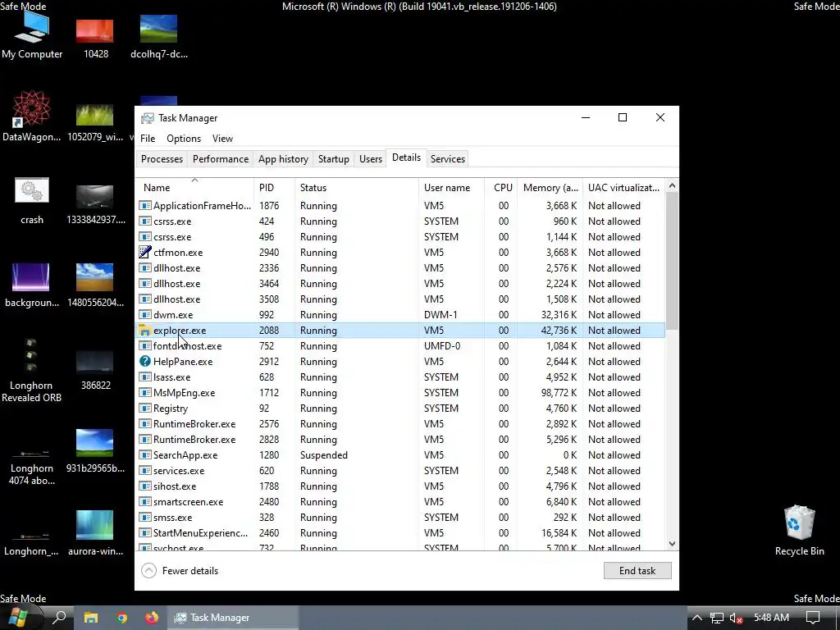Click the HelpPane.exe question mark icon
The width and height of the screenshot is (840, 630).
(144, 361)
